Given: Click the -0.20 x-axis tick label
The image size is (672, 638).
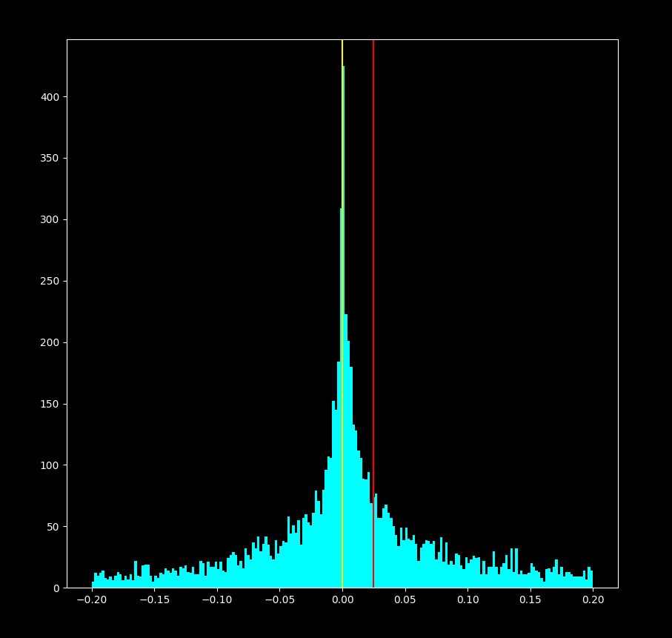Looking at the screenshot, I should point(92,600).
